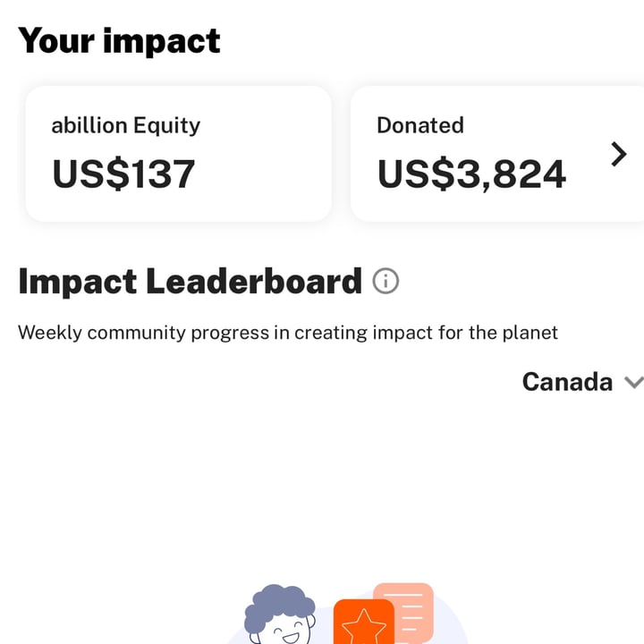Image resolution: width=644 pixels, height=644 pixels.
Task: Click the word "planet" in the subtitle
Action: click(530, 333)
